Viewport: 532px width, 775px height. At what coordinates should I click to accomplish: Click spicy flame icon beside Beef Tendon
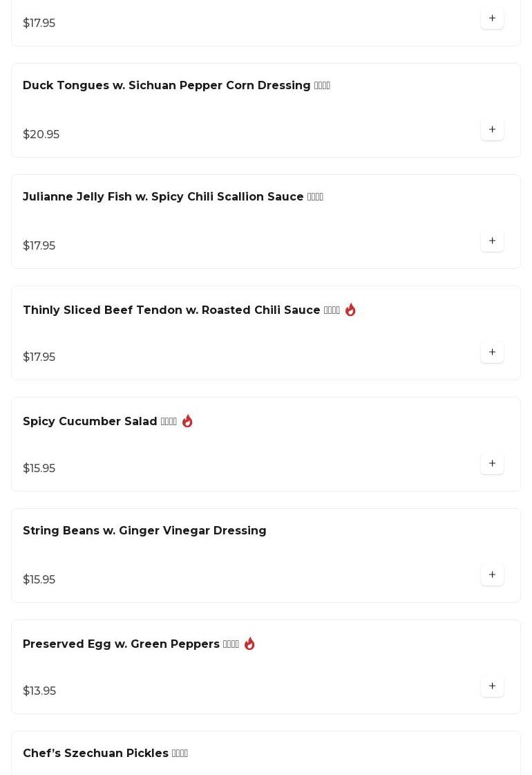click(x=350, y=310)
